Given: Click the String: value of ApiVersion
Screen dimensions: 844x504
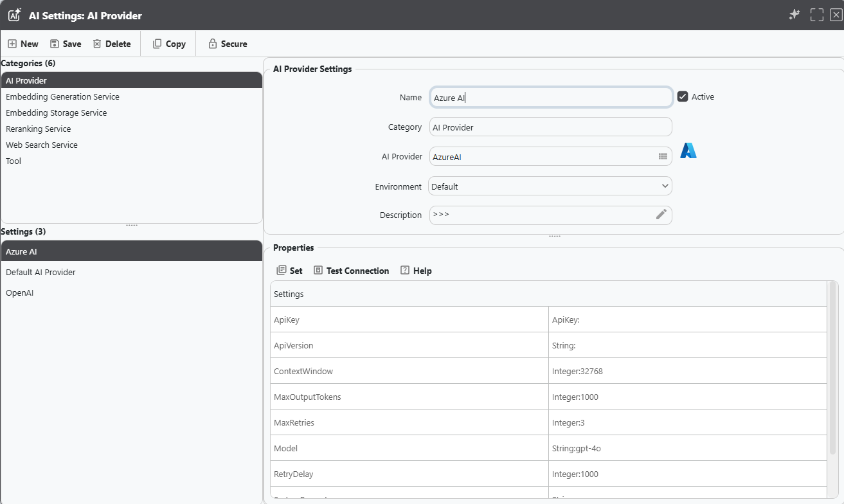Looking at the screenshot, I should tap(688, 345).
